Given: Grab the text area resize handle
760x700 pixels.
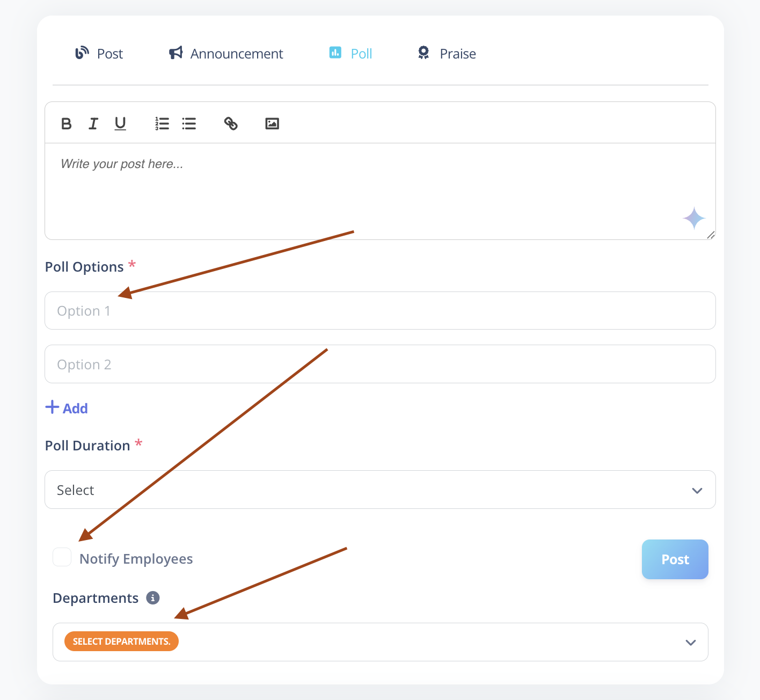Looking at the screenshot, I should (711, 235).
